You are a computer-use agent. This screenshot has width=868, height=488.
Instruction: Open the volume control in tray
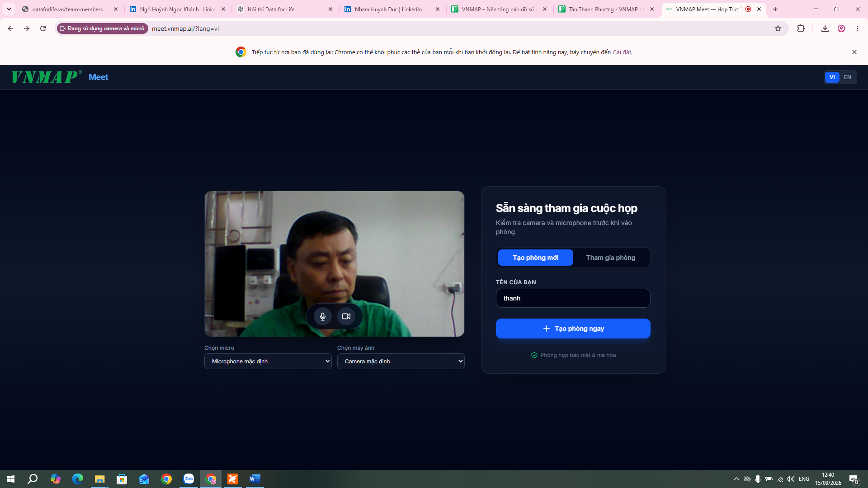coord(791,479)
